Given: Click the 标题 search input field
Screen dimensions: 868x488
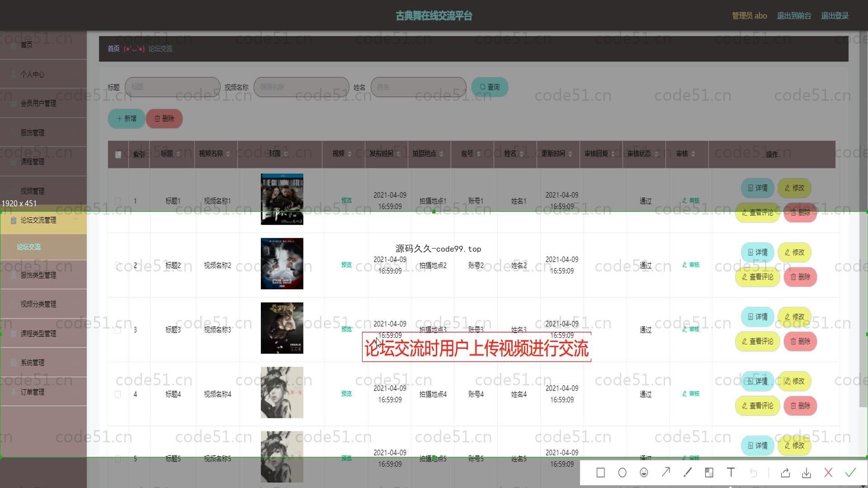Looking at the screenshot, I should point(173,87).
